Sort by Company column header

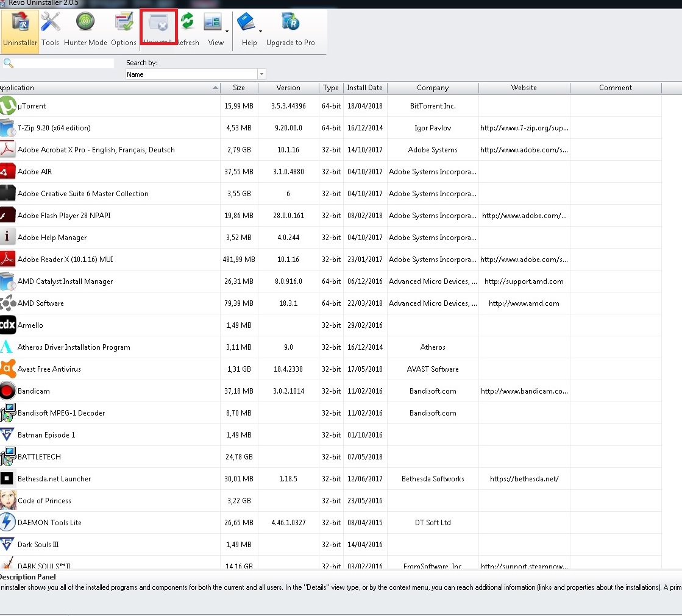tap(433, 88)
